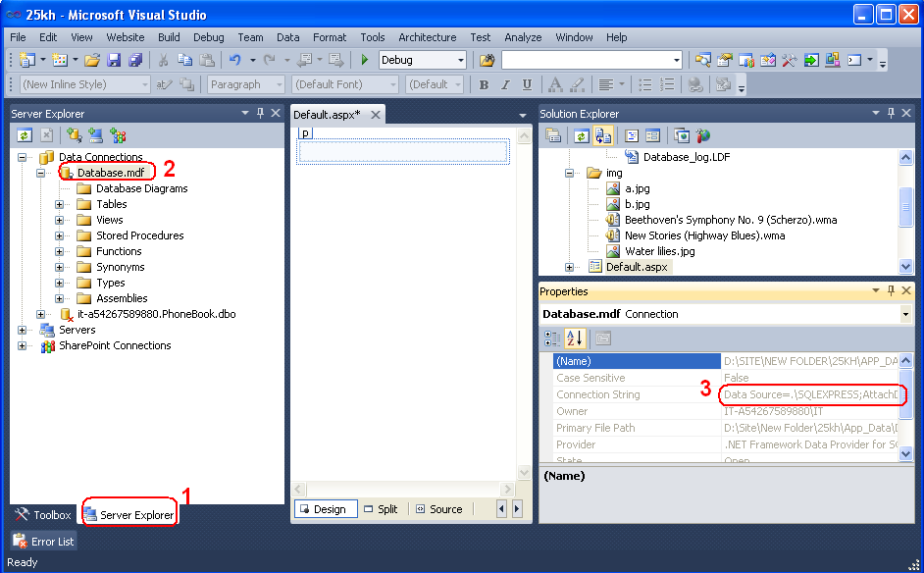Expand the Stored Procedures folder
924x573 pixels.
click(59, 235)
